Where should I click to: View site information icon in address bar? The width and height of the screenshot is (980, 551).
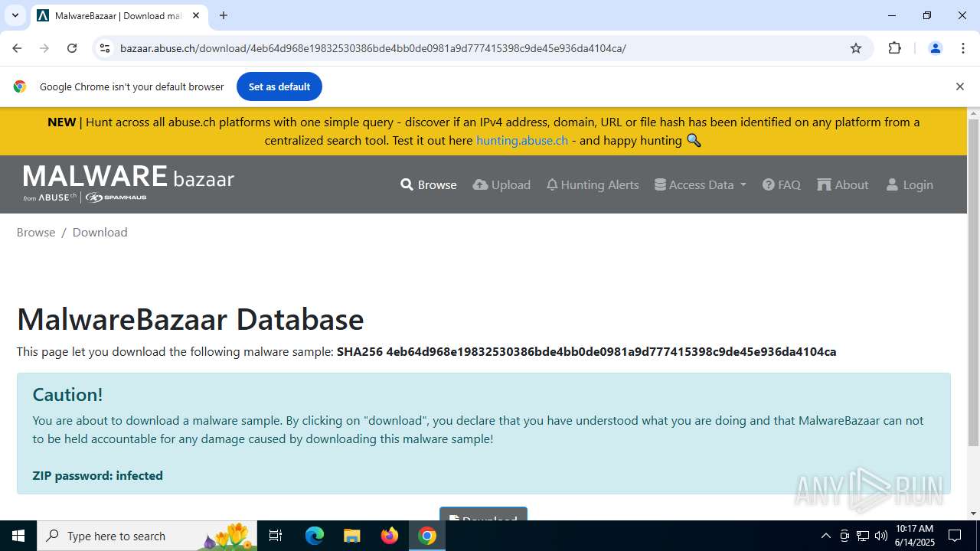106,48
